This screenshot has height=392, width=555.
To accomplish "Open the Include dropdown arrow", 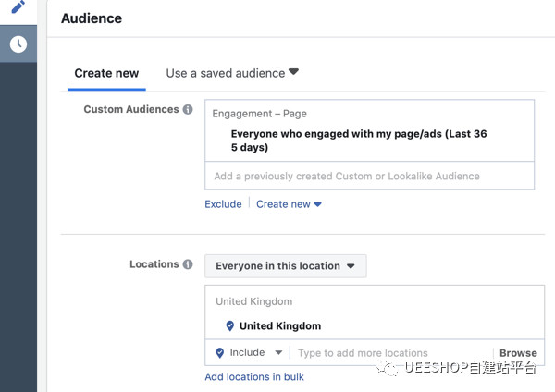I will [x=278, y=352].
